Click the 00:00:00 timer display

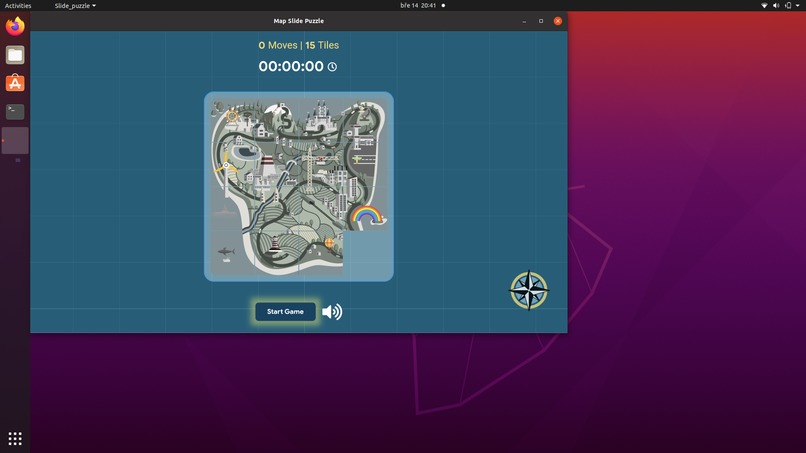[x=291, y=66]
